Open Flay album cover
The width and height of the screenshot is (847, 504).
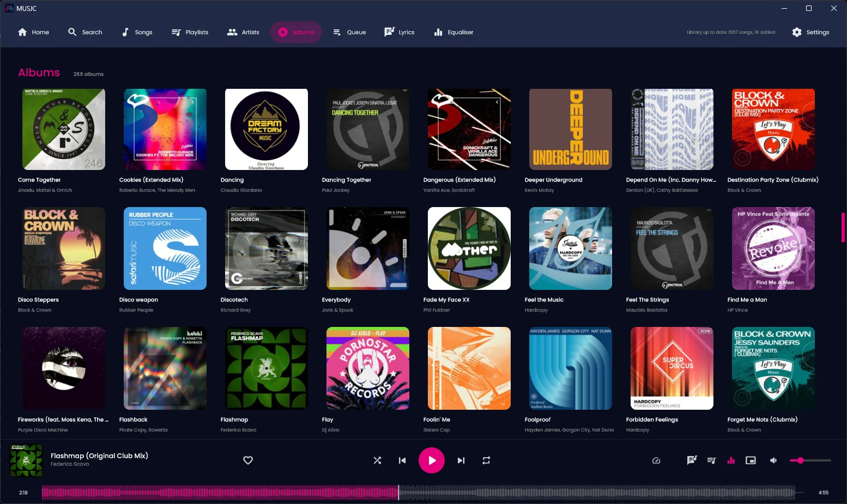(368, 368)
